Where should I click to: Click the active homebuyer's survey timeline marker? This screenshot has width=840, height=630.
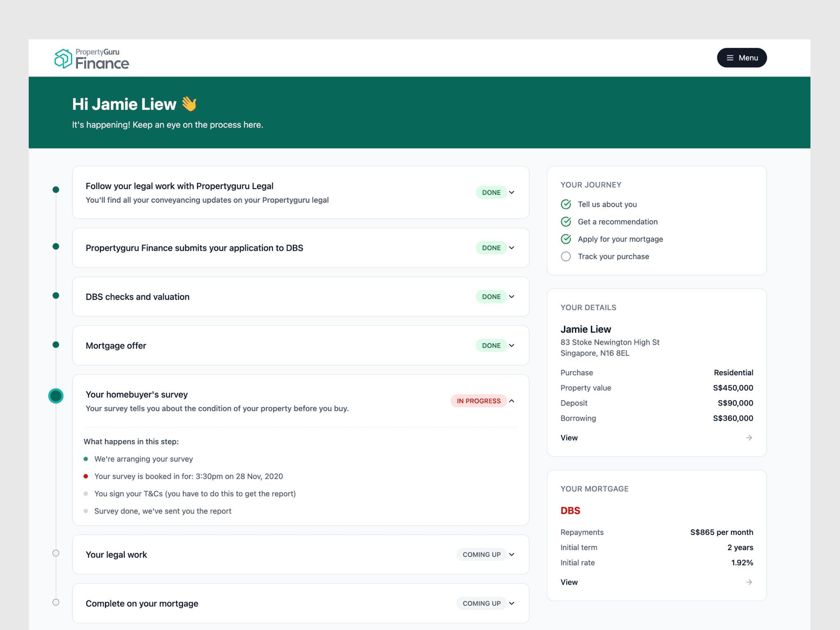click(x=56, y=396)
